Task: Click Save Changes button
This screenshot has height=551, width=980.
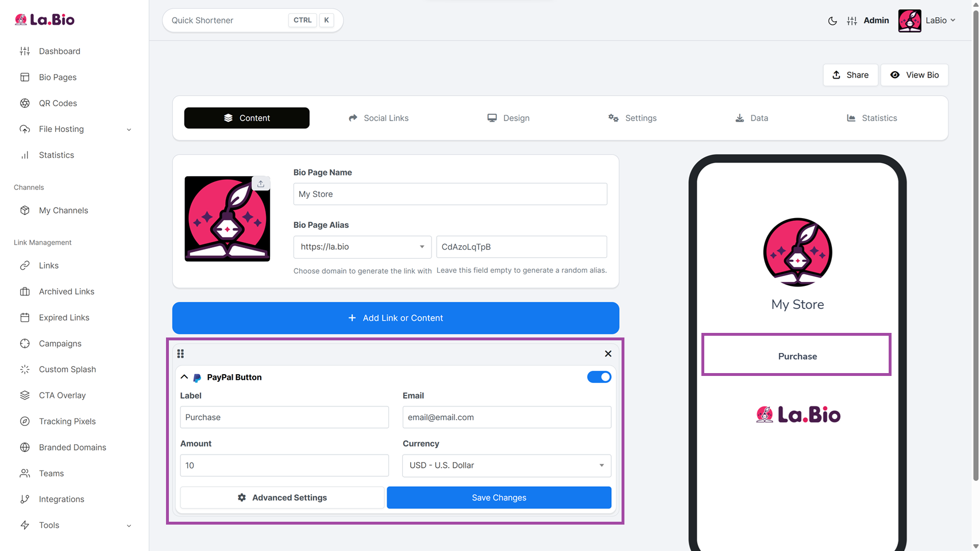Action: click(499, 498)
